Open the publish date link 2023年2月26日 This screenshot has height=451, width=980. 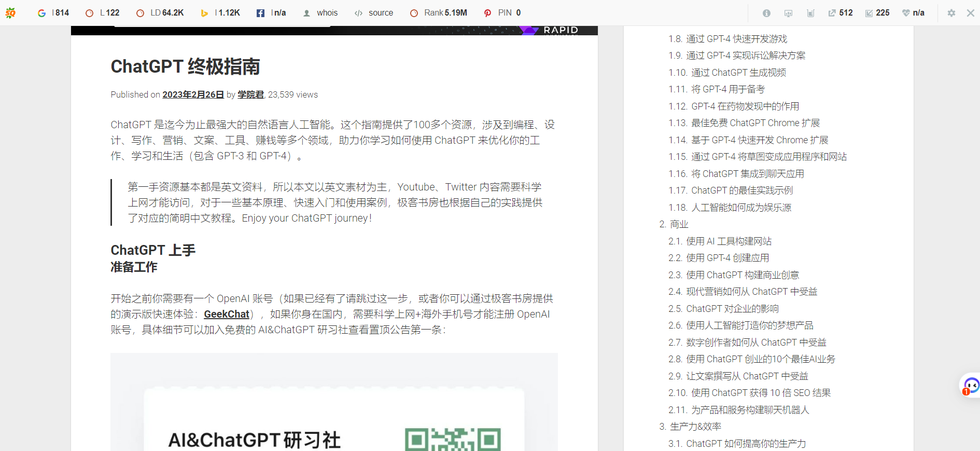point(193,94)
